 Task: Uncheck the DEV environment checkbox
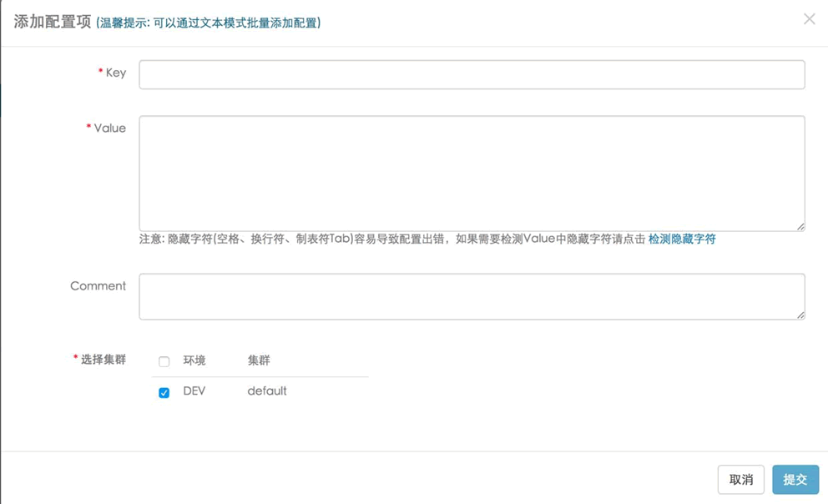point(164,393)
